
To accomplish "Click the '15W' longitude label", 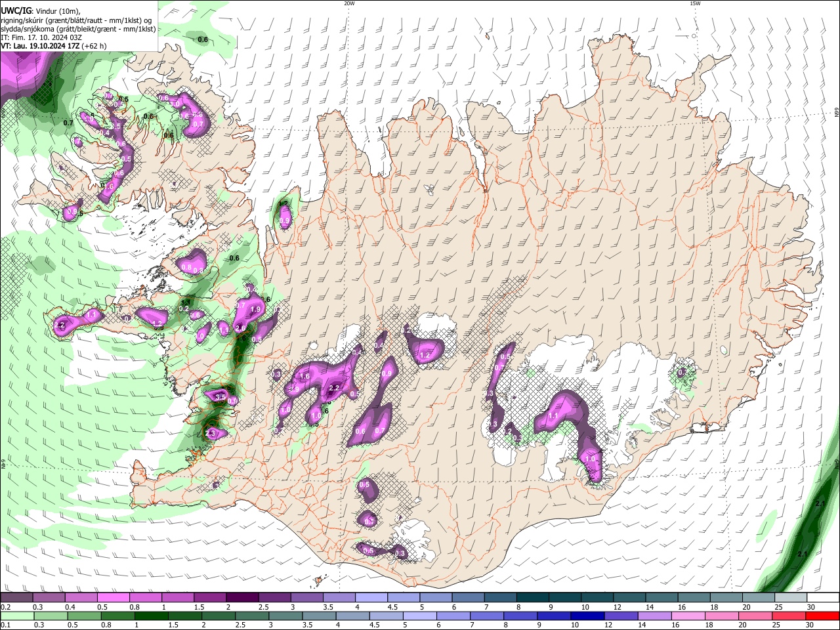I will click(695, 3).
